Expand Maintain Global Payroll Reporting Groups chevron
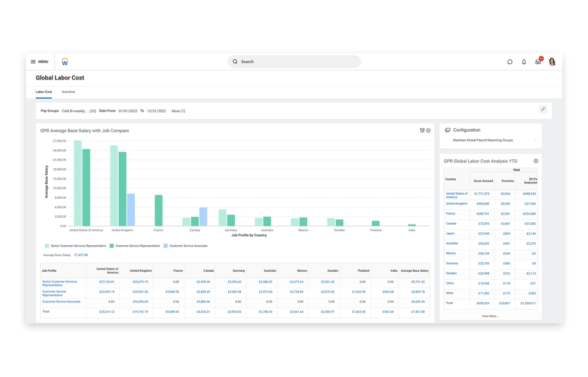The width and height of the screenshot is (588, 377). click(535, 141)
